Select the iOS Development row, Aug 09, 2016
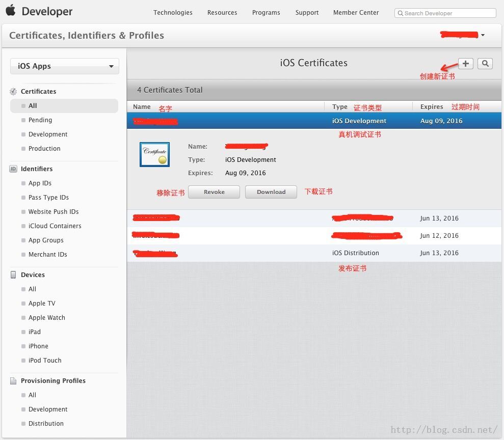This screenshot has height=440, width=504. 314,121
